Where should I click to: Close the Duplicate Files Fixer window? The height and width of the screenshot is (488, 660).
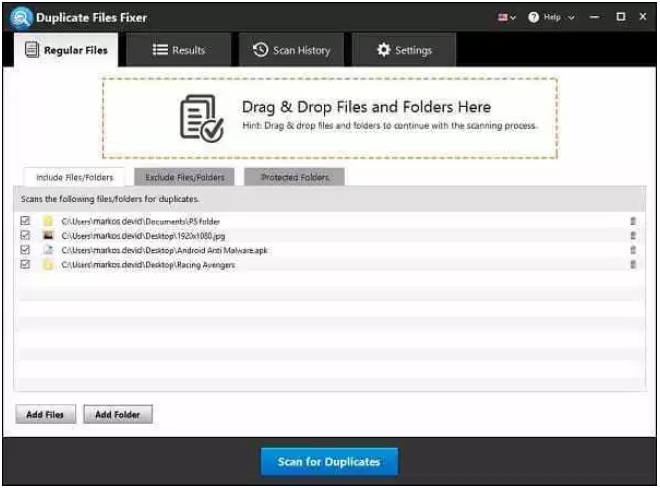coord(642,17)
